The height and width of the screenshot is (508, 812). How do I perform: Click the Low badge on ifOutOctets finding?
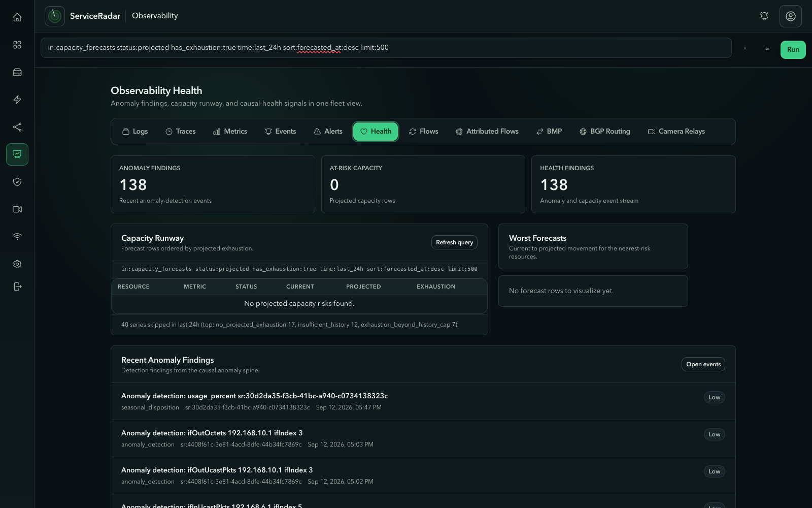click(x=714, y=434)
